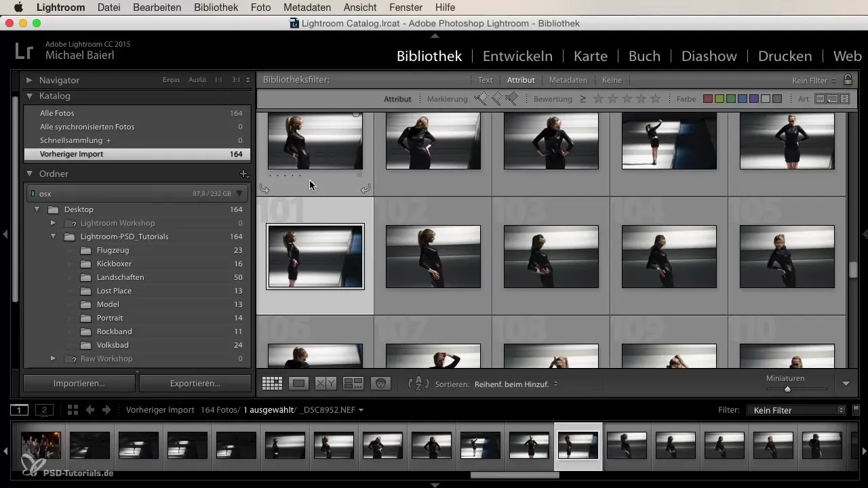Image resolution: width=868 pixels, height=488 pixels.
Task: Select Keine in the library filter
Action: click(x=612, y=80)
